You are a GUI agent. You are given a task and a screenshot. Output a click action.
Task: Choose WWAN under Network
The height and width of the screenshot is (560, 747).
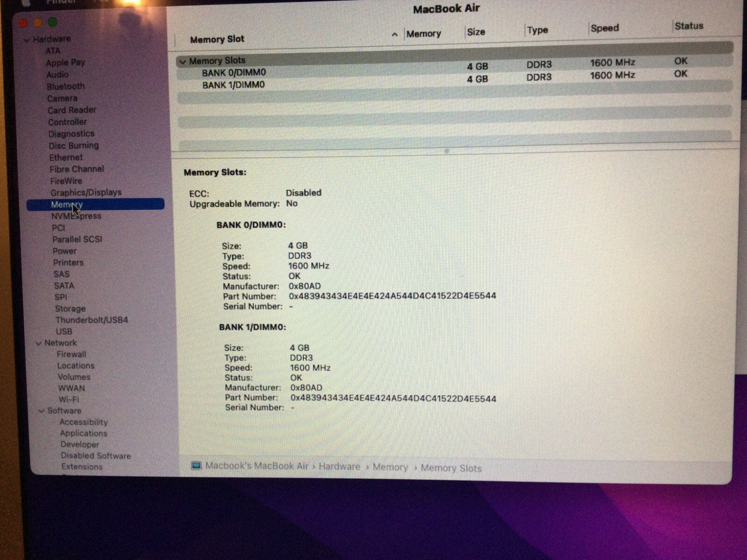pos(71,388)
